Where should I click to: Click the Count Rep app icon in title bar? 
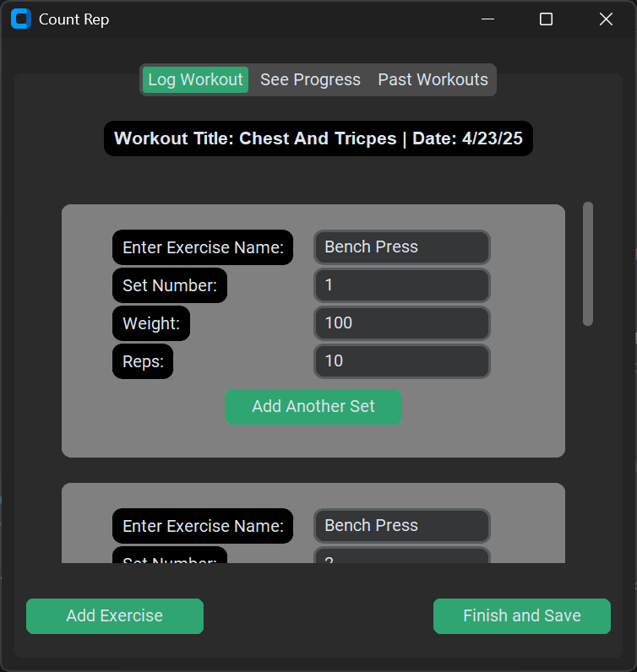pyautogui.click(x=21, y=19)
